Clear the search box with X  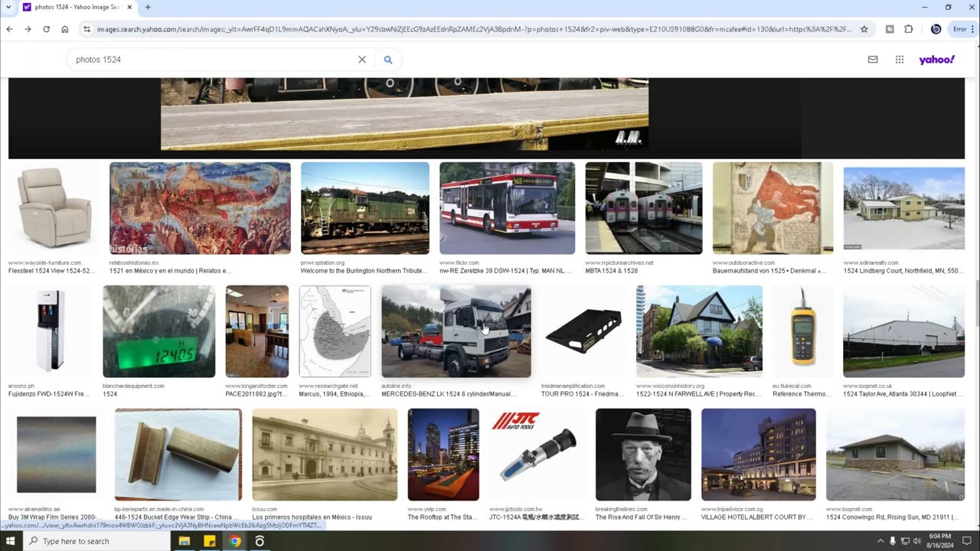point(362,59)
